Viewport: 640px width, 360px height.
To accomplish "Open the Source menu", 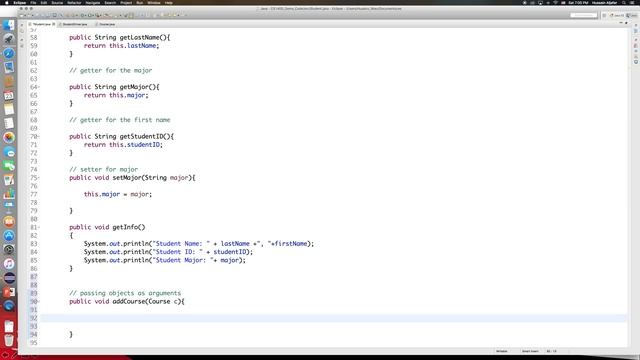I will tap(57, 2).
